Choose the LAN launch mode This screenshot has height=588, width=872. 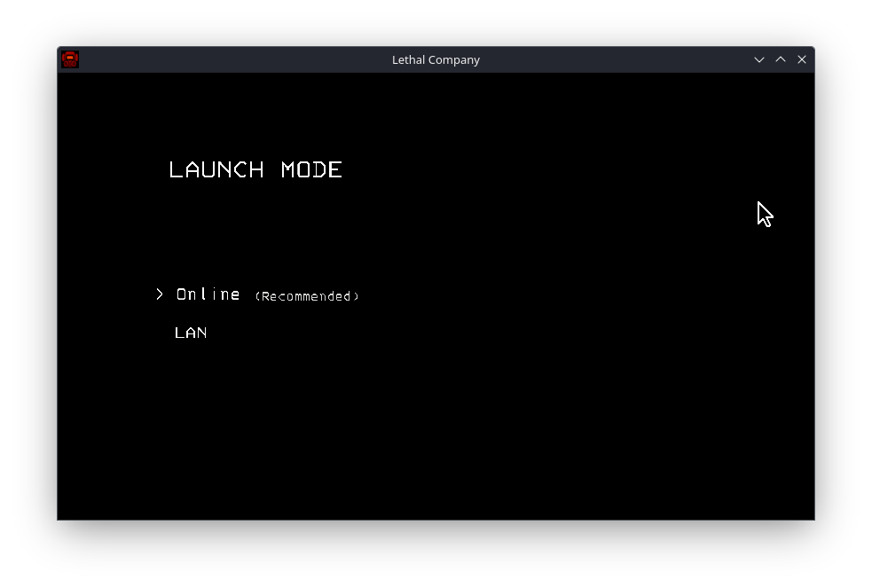coord(191,333)
